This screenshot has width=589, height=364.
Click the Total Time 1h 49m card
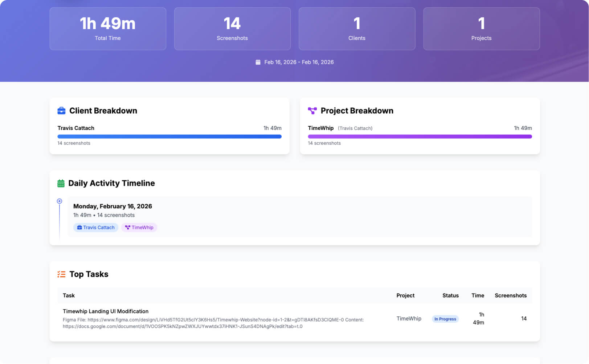pos(108,29)
